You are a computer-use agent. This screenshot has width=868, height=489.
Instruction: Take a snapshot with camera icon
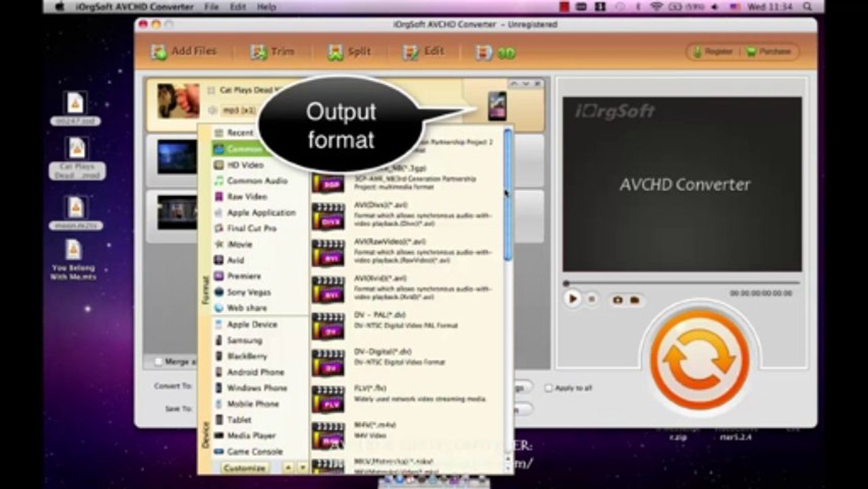click(618, 300)
